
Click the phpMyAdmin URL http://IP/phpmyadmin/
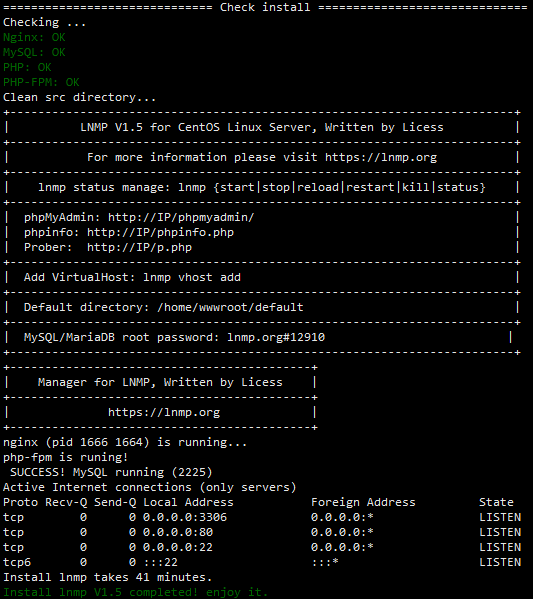coord(181,217)
